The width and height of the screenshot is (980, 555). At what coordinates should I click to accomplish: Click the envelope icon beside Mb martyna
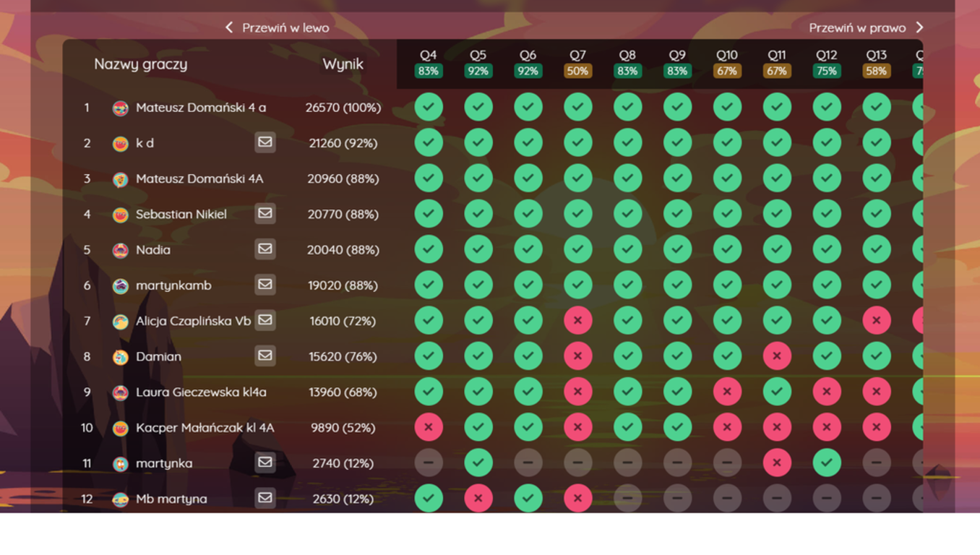[x=265, y=498]
